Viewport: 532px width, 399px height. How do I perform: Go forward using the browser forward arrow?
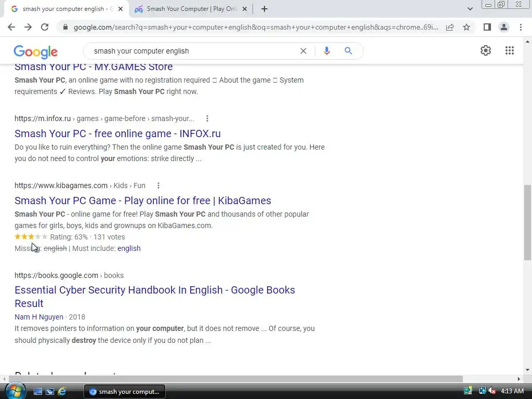pyautogui.click(x=28, y=27)
